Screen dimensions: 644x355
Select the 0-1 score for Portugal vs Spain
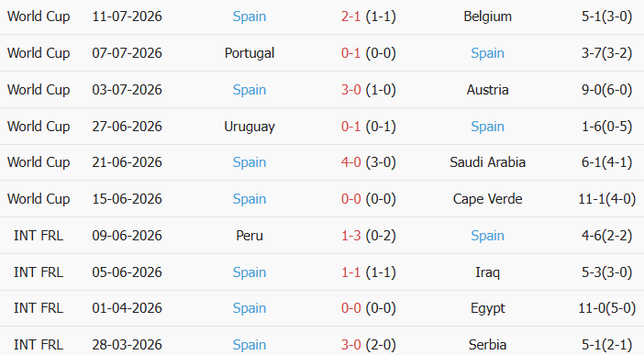tap(350, 53)
